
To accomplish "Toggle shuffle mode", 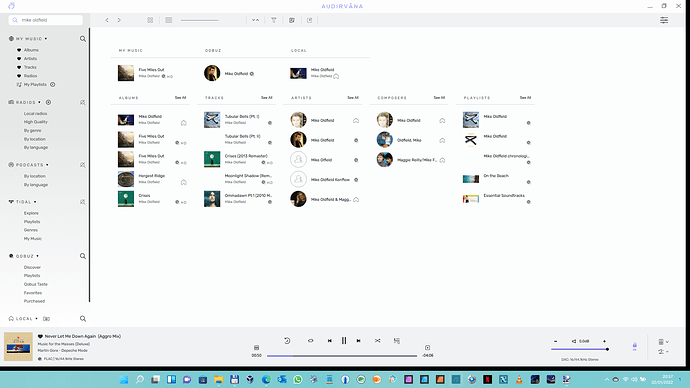I will [x=378, y=340].
